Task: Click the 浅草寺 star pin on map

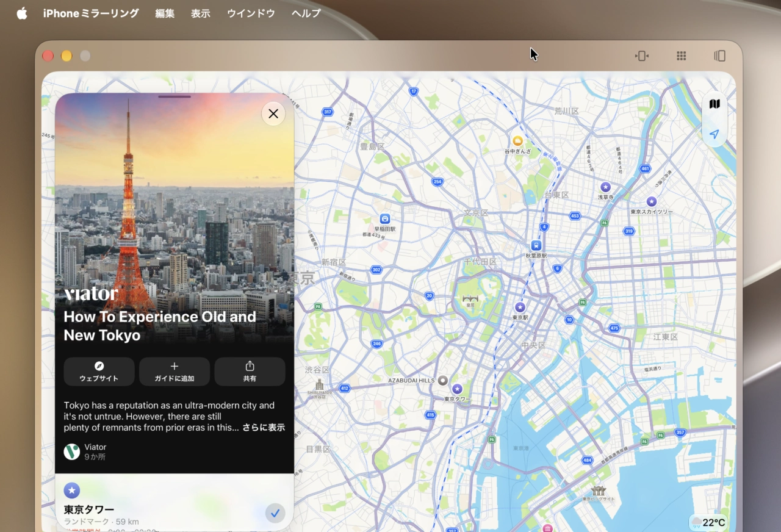Action: click(605, 187)
